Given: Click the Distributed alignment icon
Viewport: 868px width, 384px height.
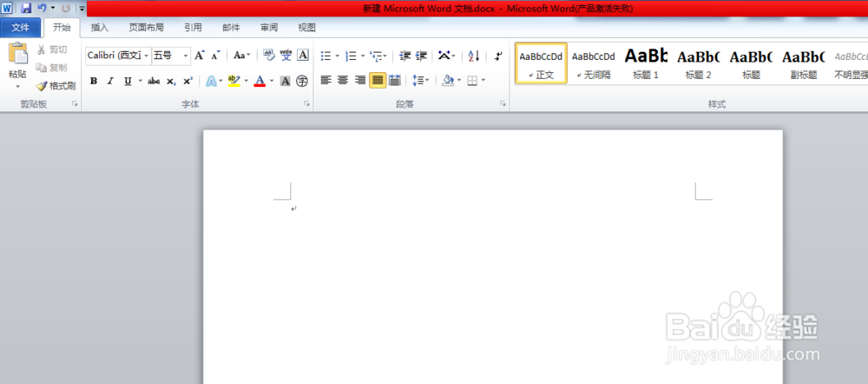Looking at the screenshot, I should [394, 81].
